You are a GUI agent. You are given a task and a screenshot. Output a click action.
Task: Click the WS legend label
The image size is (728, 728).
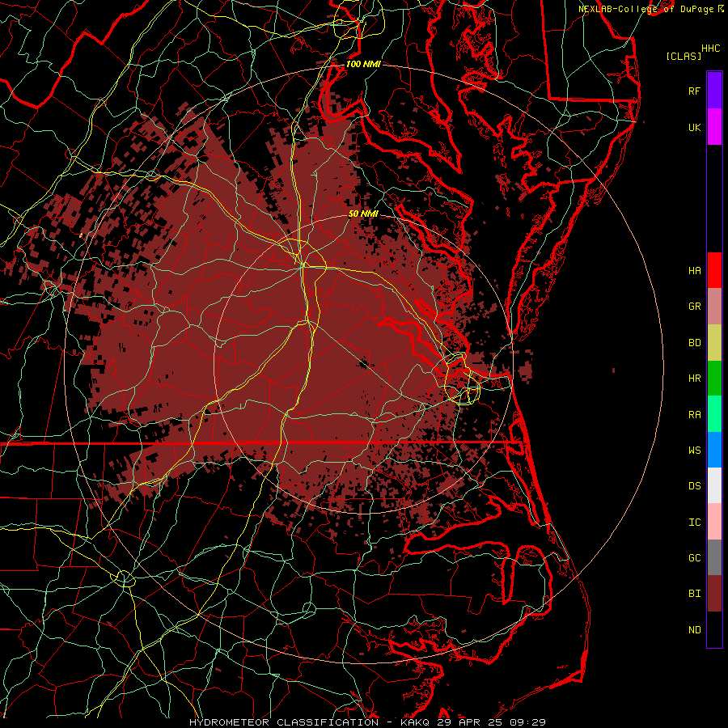tap(694, 451)
